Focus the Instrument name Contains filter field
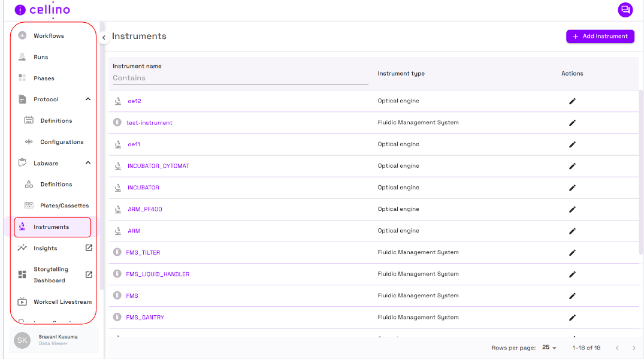The height and width of the screenshot is (359, 644). tap(240, 78)
